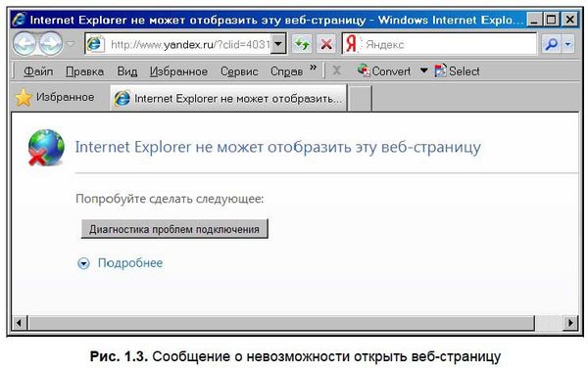The width and height of the screenshot is (588, 370).
Task: Expand the Подробнее details arrow
Action: pos(83,263)
